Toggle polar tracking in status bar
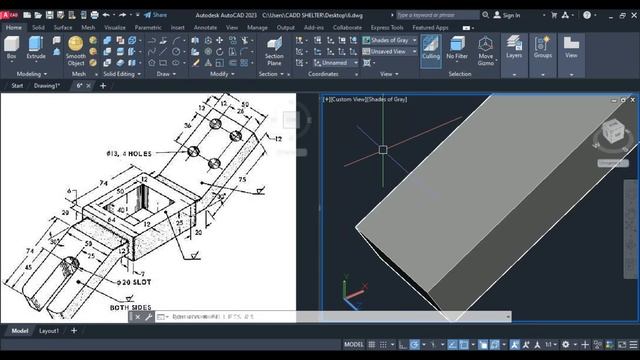Screen dimensions: 640x360 coord(414,345)
